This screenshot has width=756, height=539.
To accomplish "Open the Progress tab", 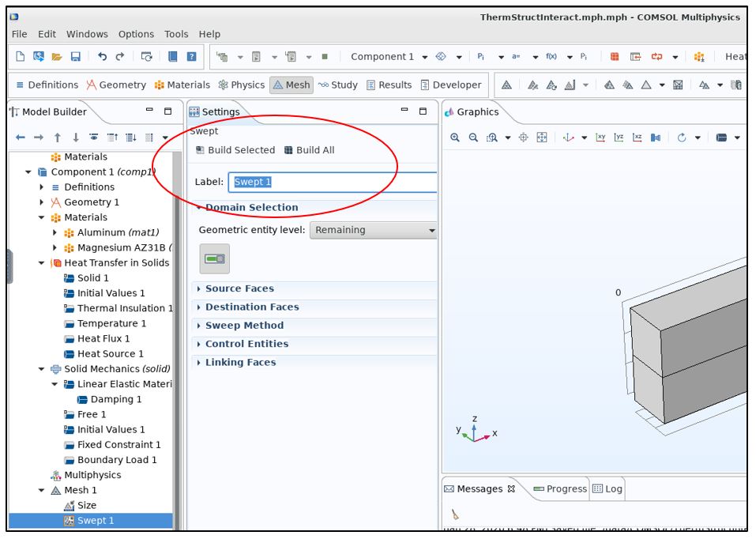I will tap(560, 489).
